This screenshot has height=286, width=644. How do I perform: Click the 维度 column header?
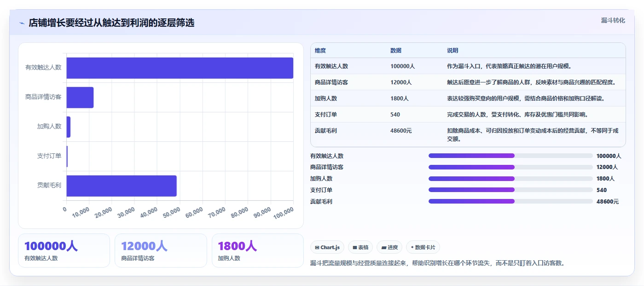320,51
